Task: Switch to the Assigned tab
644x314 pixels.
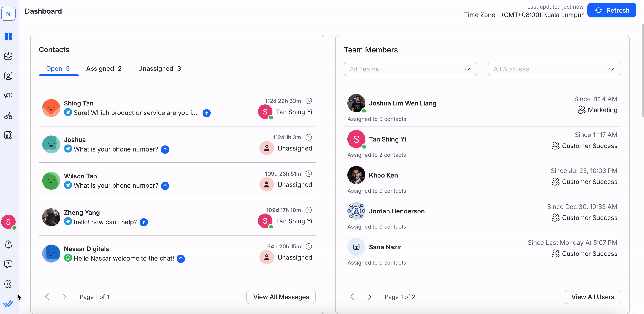Action: pos(104,69)
